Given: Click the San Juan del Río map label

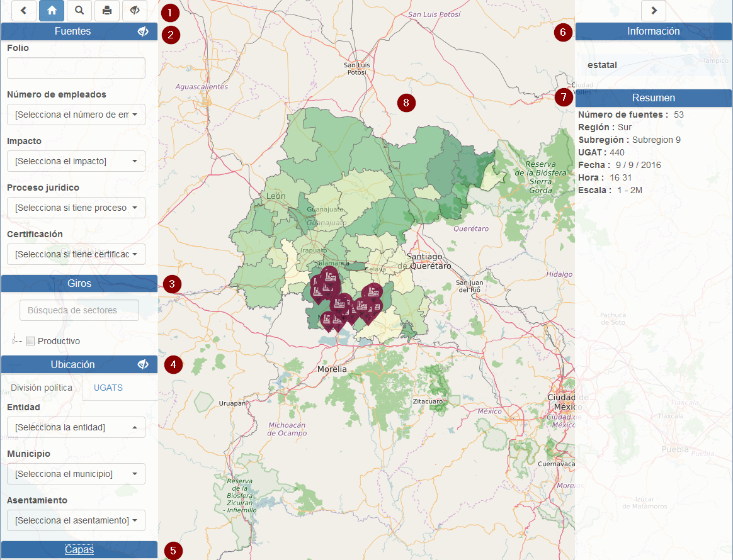Looking at the screenshot, I should (469, 286).
